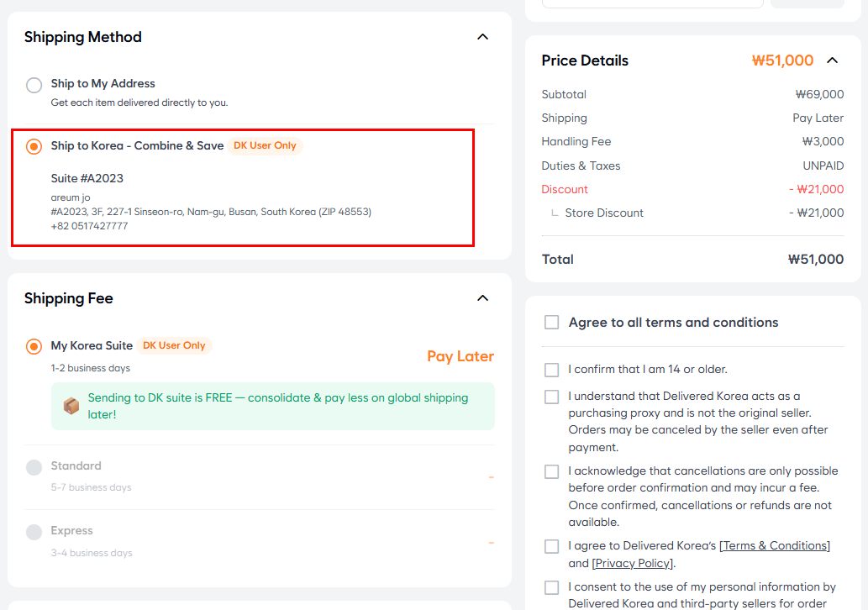Open the Privacy Policy link
Image resolution: width=868 pixels, height=610 pixels.
click(x=631, y=563)
